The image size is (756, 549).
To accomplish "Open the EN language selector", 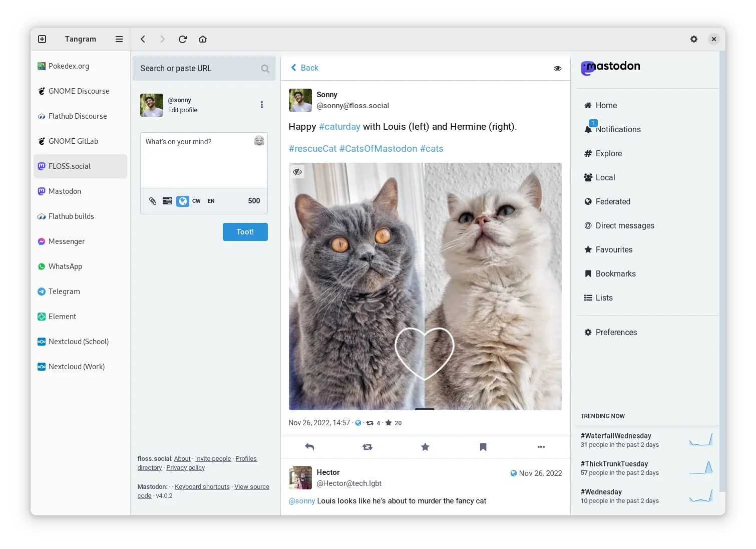I will [x=211, y=201].
